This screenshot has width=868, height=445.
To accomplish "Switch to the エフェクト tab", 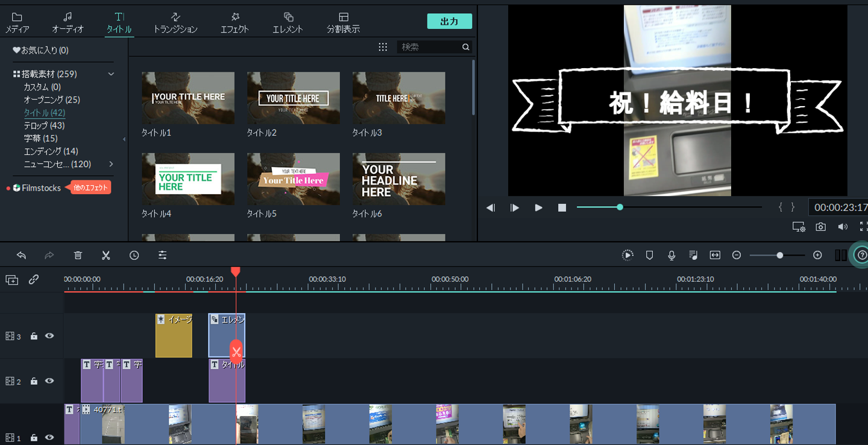I will (x=234, y=22).
